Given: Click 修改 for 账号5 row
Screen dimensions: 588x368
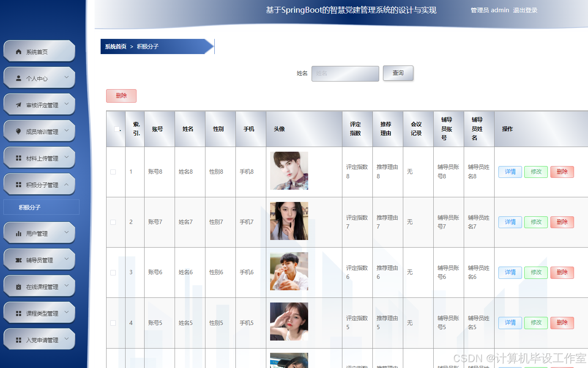Looking at the screenshot, I should (536, 323).
